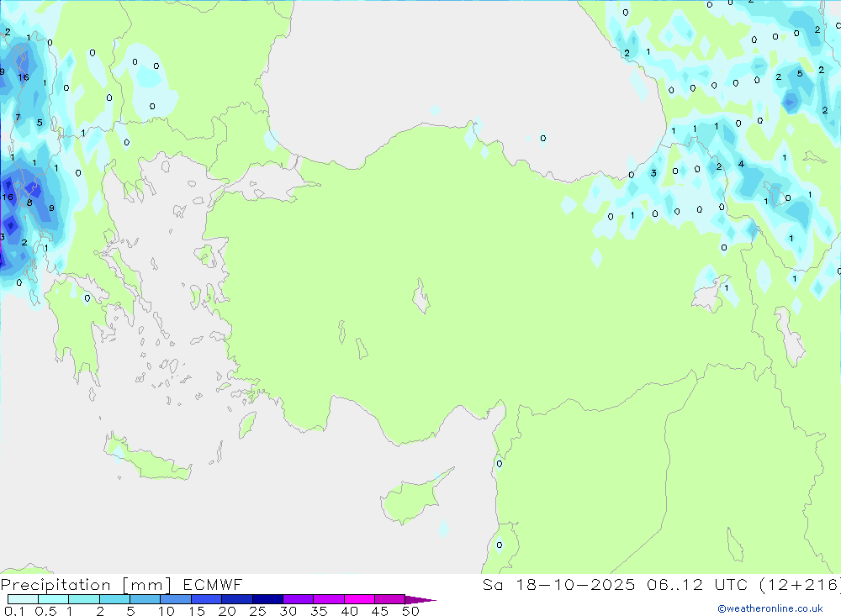Select the legend swatch between 0.5 and 1
Screen dimensions: 841x616
pos(53,599)
